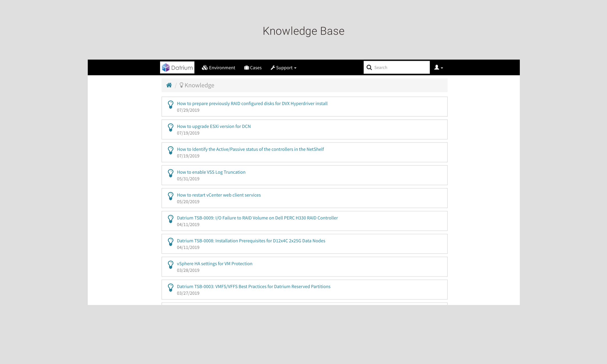Click the magnifier search icon
The image size is (607, 364).
pos(369,68)
